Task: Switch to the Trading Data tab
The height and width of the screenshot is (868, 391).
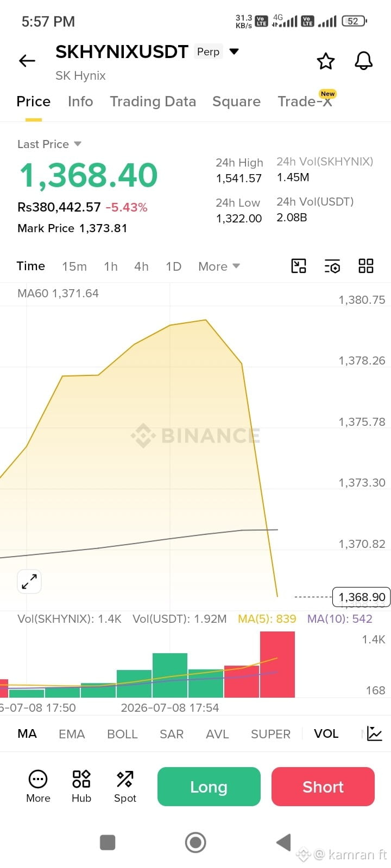Action: pyautogui.click(x=153, y=101)
